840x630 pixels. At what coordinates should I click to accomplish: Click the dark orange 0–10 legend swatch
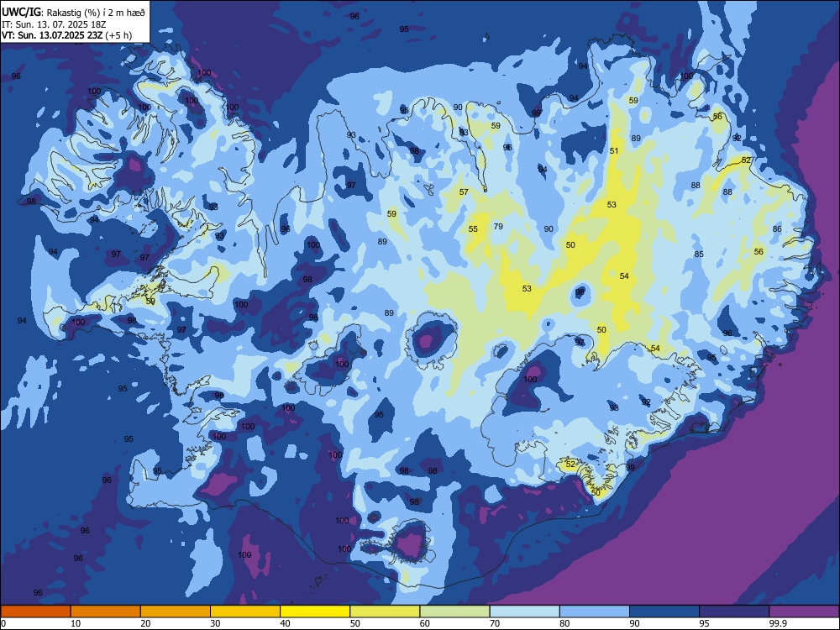click(35, 612)
